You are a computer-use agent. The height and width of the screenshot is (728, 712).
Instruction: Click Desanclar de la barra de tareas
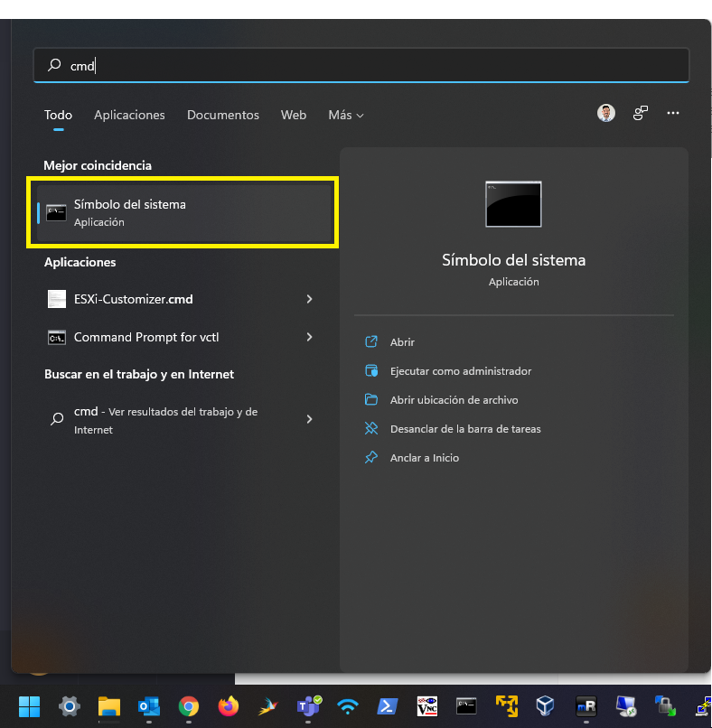(x=465, y=428)
